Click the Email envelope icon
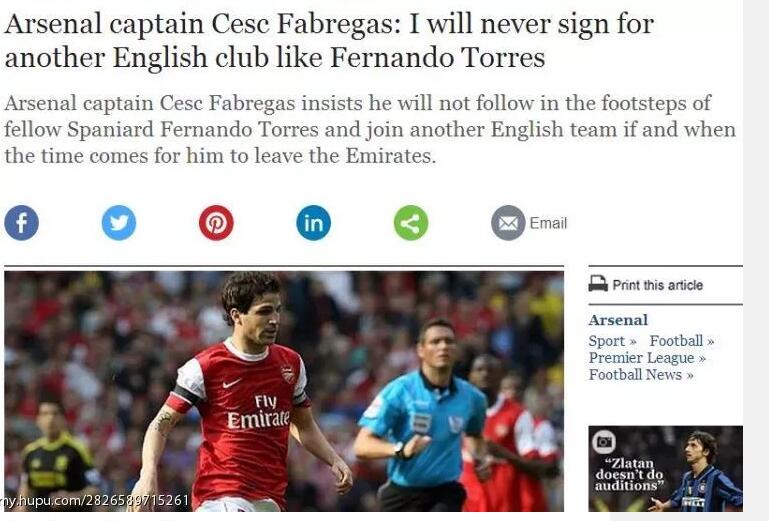 pyautogui.click(x=508, y=223)
